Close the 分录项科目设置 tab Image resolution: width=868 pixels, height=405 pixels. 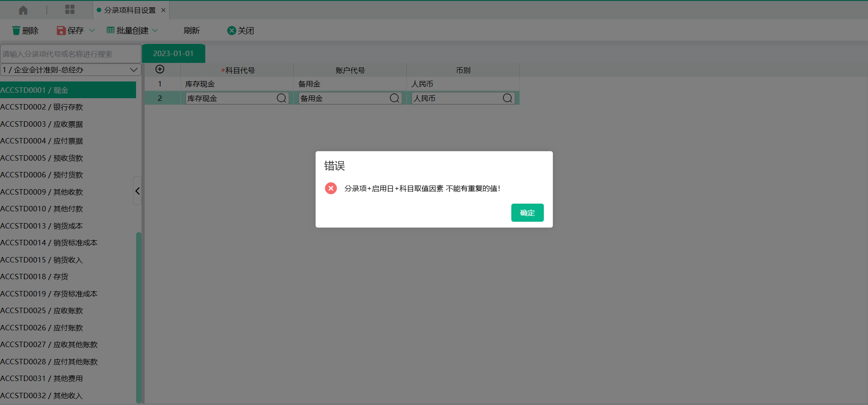pyautogui.click(x=163, y=10)
